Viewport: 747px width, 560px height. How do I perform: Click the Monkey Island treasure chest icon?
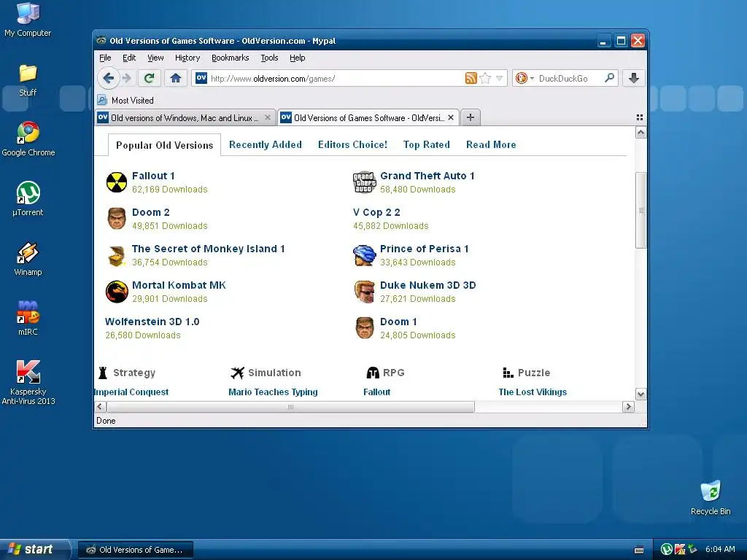pyautogui.click(x=117, y=255)
